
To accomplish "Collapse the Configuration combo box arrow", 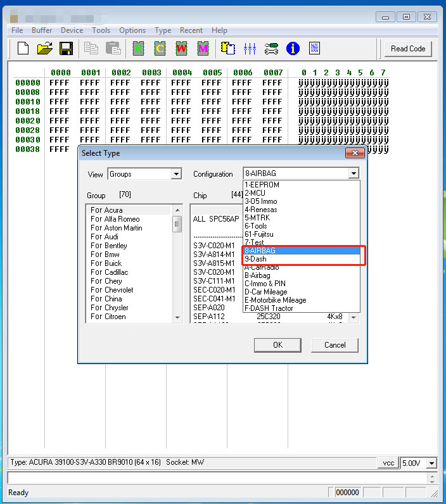I will 353,173.
